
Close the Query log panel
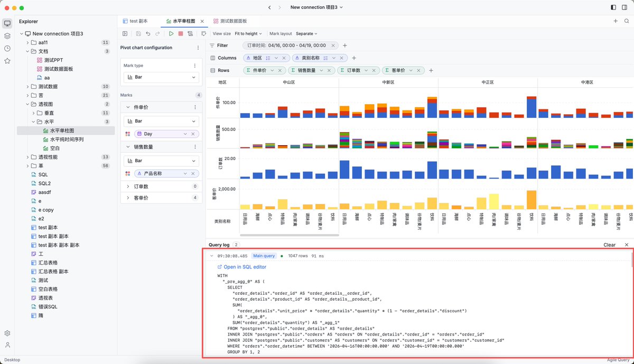tap(627, 245)
